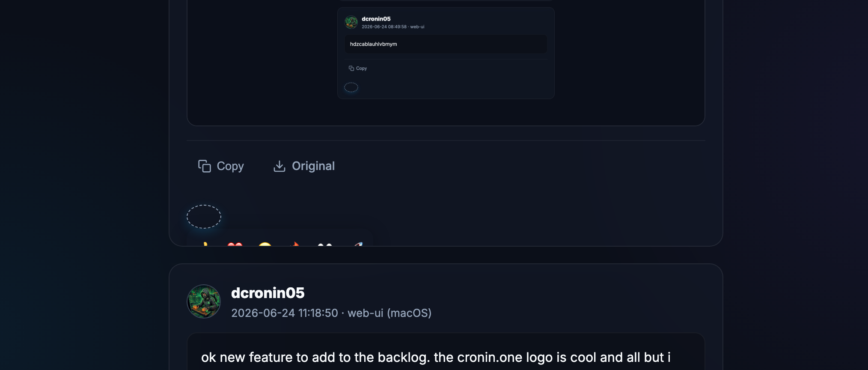React with the yellow smiley face emoji

[265, 244]
